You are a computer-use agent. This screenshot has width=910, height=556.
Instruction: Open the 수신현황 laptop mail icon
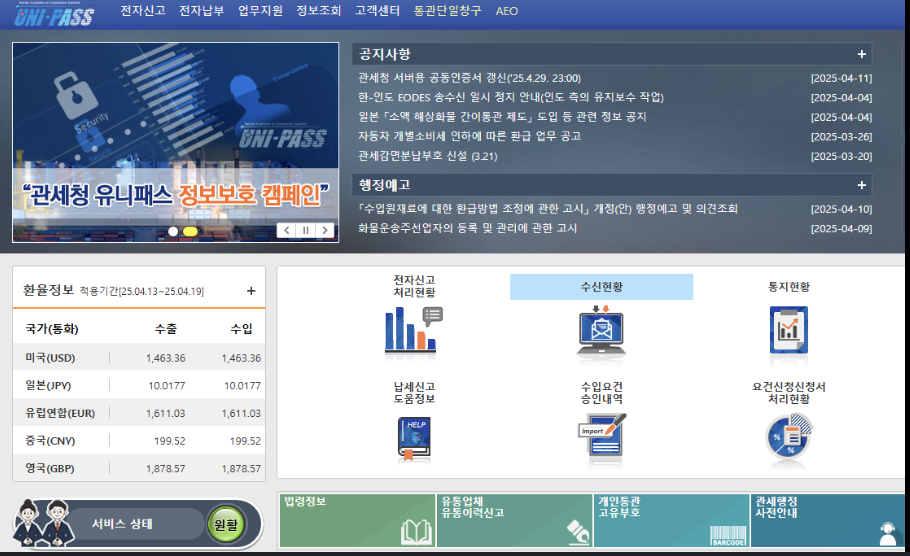pos(601,330)
